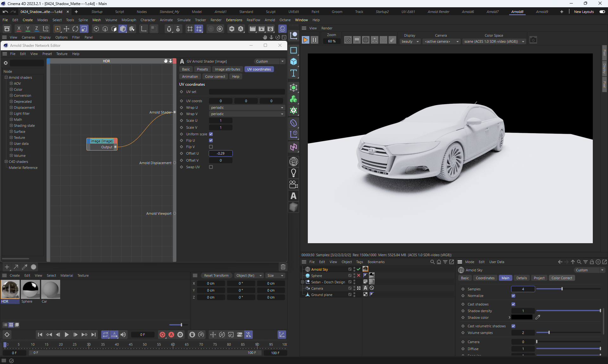
Task: Click the IPR snapshot camera icon
Action: pos(533,40)
